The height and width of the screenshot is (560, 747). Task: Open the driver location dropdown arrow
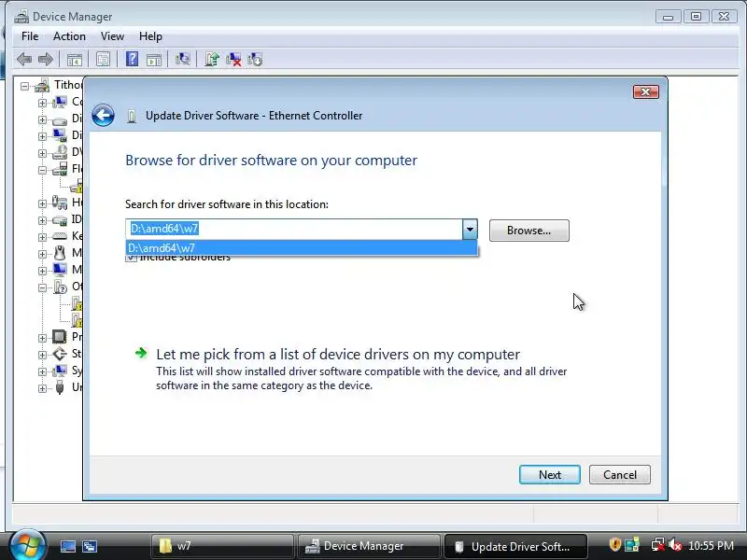(x=470, y=230)
